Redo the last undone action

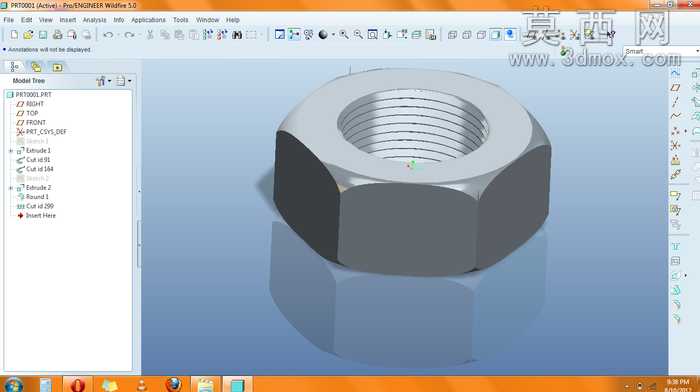129,34
